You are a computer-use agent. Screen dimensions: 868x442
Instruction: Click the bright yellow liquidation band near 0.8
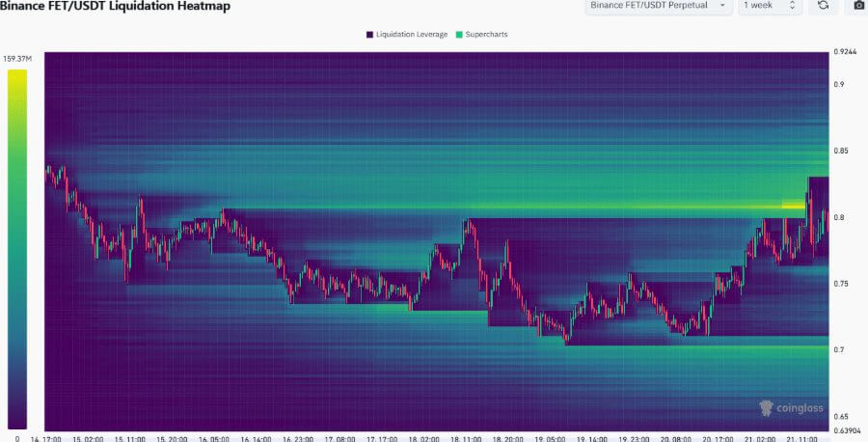pyautogui.click(x=792, y=205)
